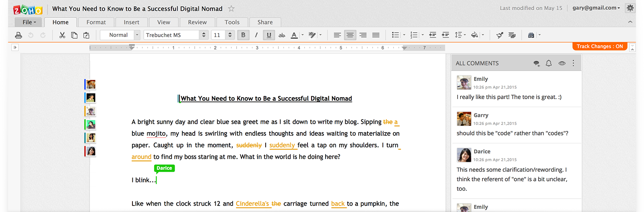Viewport: 644px width, 212px height.
Task: Expand the gary@gmail.com account menu
Action: (596, 8)
